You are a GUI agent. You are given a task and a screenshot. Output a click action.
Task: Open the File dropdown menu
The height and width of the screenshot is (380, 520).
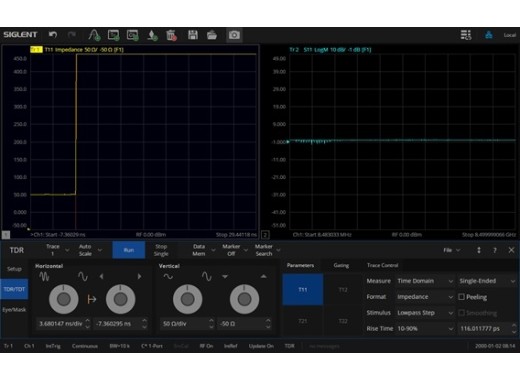tap(452, 250)
